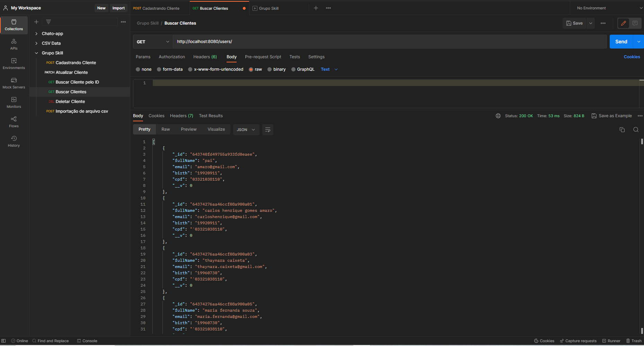The height and width of the screenshot is (346, 644).
Task: Select the none body type radio
Action: [x=138, y=69]
